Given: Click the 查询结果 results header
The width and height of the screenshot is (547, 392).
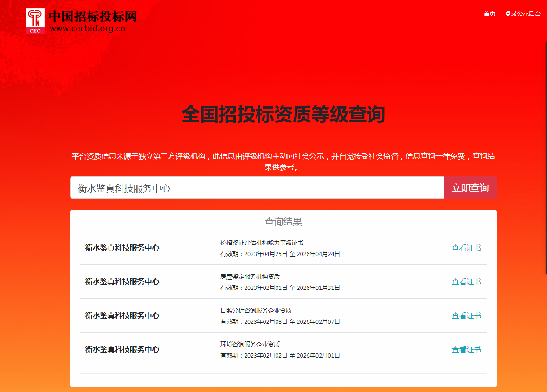Looking at the screenshot, I should coord(283,222).
